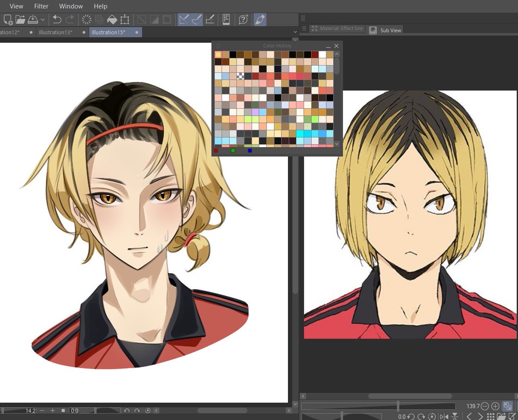Reset canvas rotation icon

pos(148,411)
